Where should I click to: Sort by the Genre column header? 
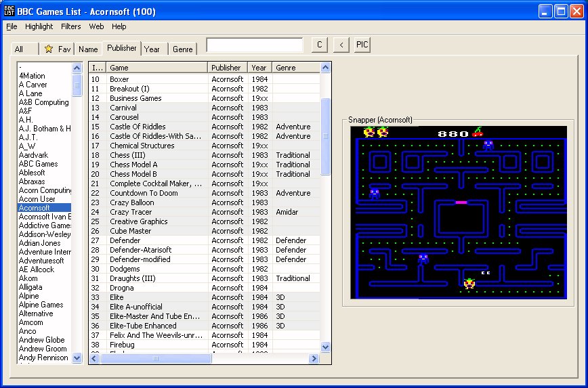296,68
